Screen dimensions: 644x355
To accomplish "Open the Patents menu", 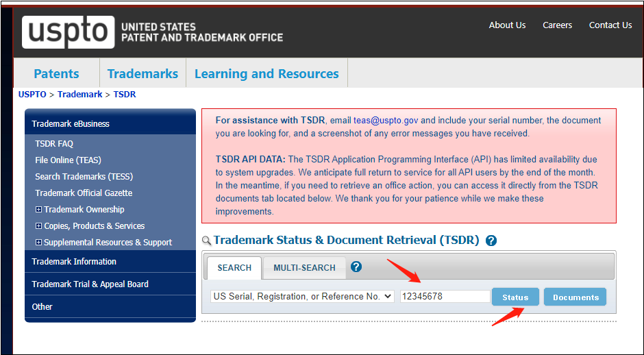I will click(56, 74).
